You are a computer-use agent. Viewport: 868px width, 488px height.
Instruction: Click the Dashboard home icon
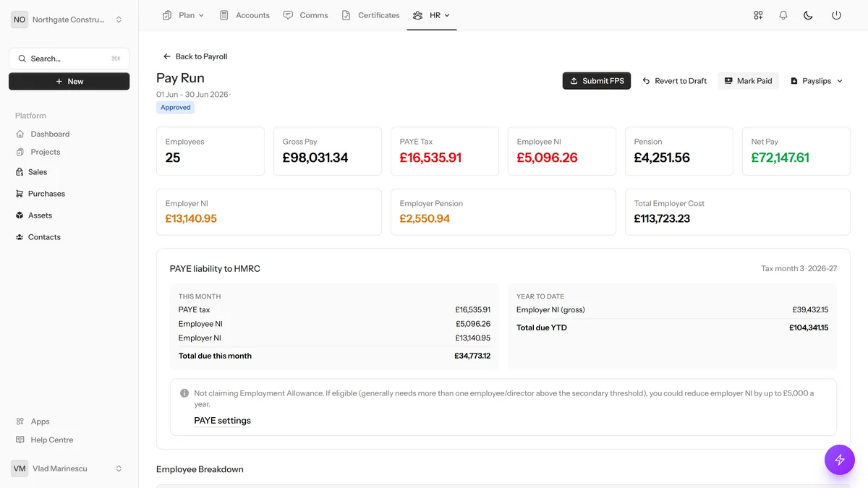pos(20,134)
